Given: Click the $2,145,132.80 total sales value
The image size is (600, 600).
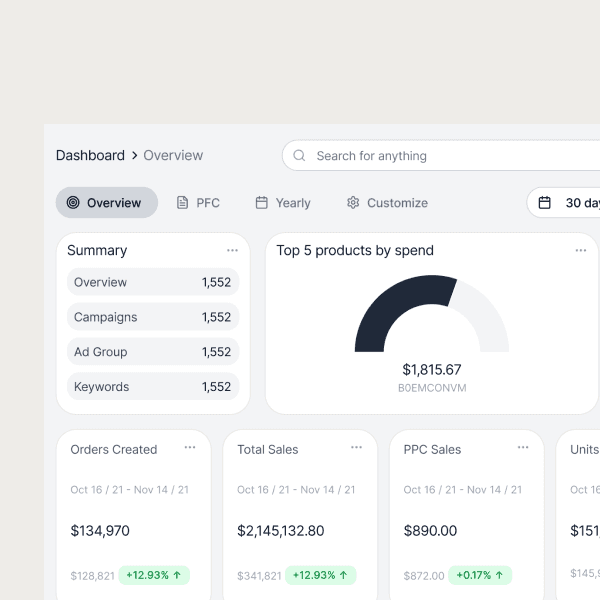Looking at the screenshot, I should click(280, 531).
